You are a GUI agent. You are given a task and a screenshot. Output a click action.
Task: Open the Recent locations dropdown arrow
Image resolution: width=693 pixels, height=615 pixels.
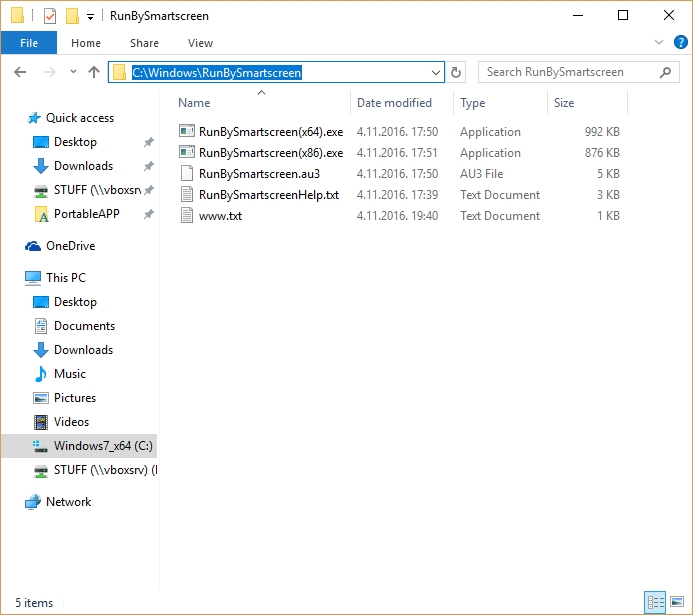tap(73, 72)
